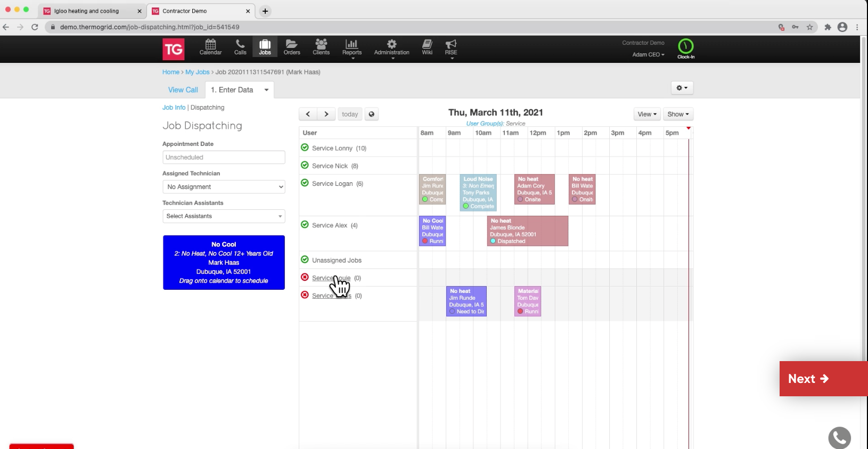
Task: Open the View dropdown
Action: click(647, 114)
